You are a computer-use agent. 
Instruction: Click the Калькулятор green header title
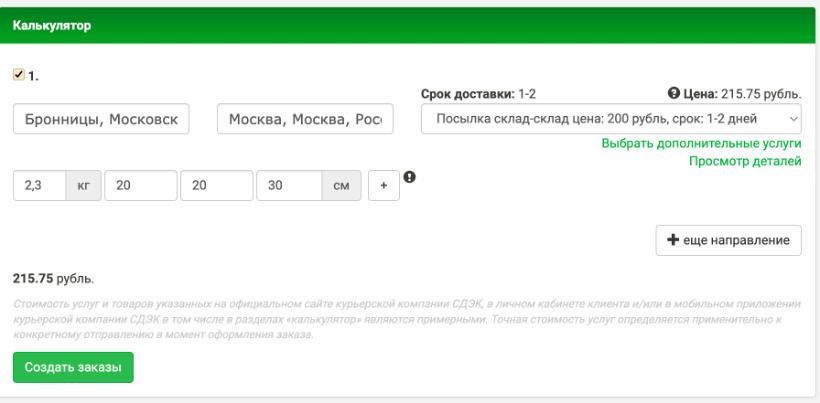[52, 26]
